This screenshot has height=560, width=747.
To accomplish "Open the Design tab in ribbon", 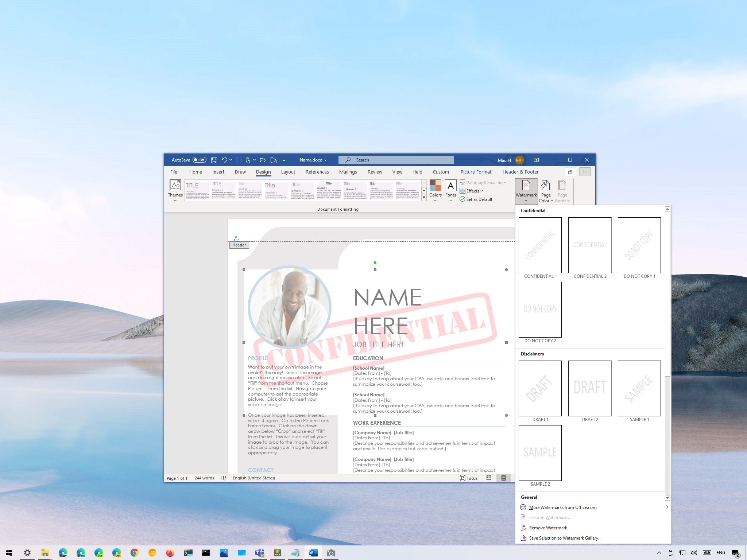I will tap(262, 172).
